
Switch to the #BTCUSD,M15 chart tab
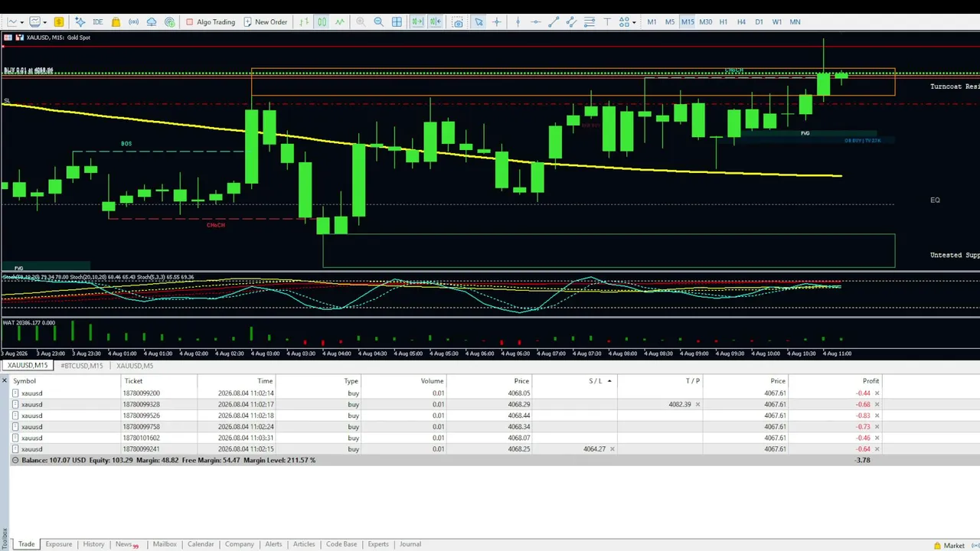pos(81,366)
